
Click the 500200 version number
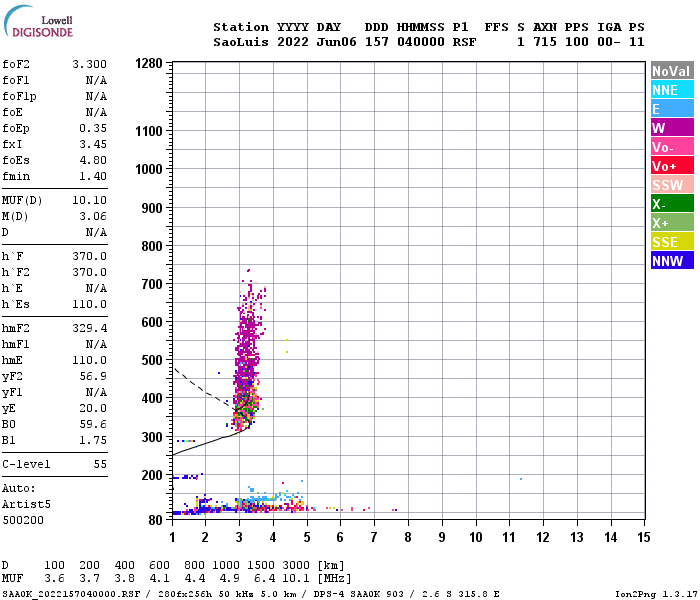23,520
